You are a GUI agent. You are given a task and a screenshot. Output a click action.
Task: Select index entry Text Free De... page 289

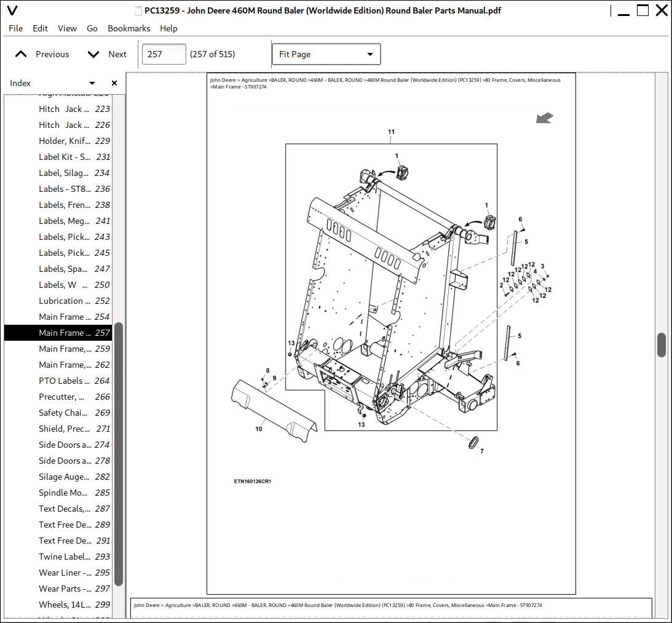pyautogui.click(x=58, y=525)
